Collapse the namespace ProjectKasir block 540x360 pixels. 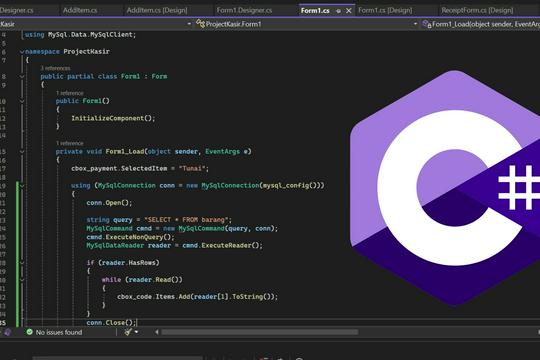point(22,52)
